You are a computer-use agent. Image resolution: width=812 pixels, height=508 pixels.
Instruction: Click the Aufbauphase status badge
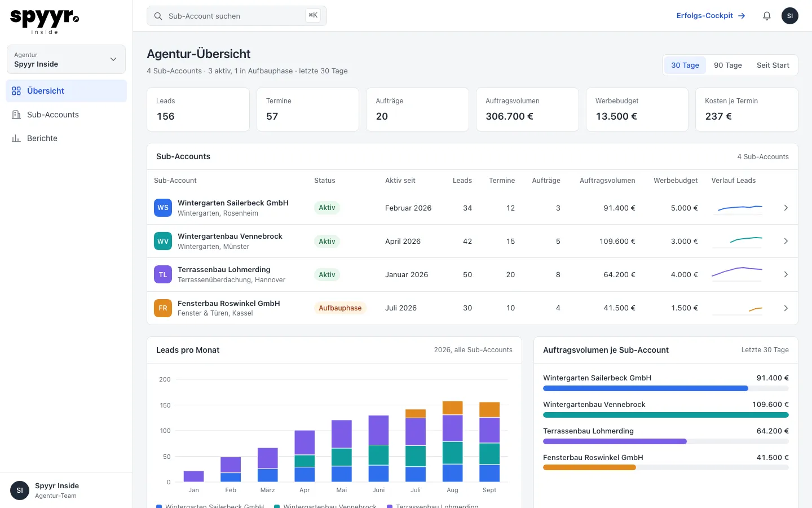340,308
